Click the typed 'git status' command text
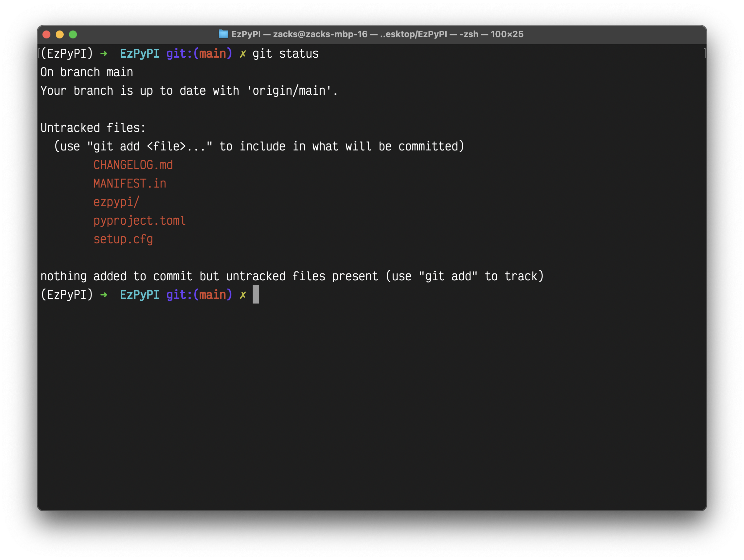Screen dimensions: 744x560 (x=285, y=54)
